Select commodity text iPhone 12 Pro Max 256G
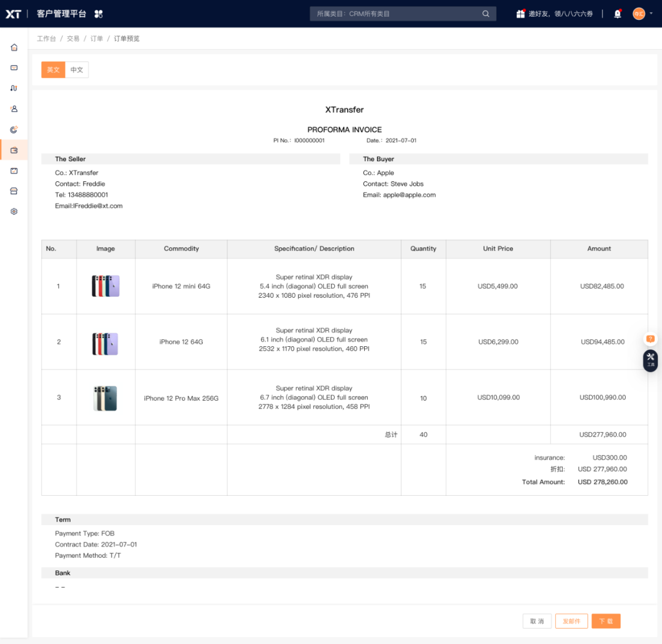Image resolution: width=662 pixels, height=644 pixels. coord(181,398)
